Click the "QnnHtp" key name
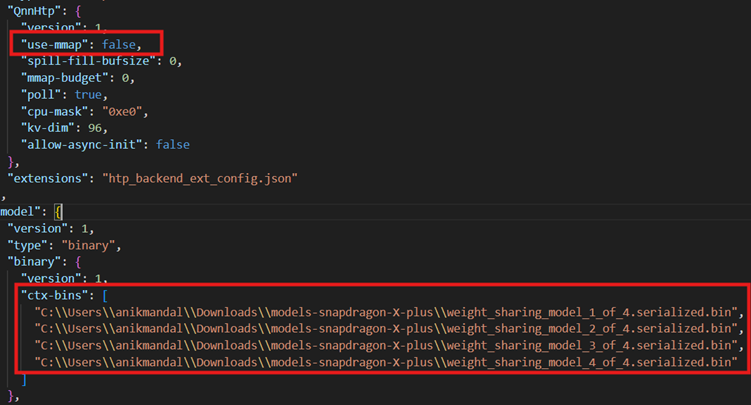751x405 pixels. tap(39, 9)
